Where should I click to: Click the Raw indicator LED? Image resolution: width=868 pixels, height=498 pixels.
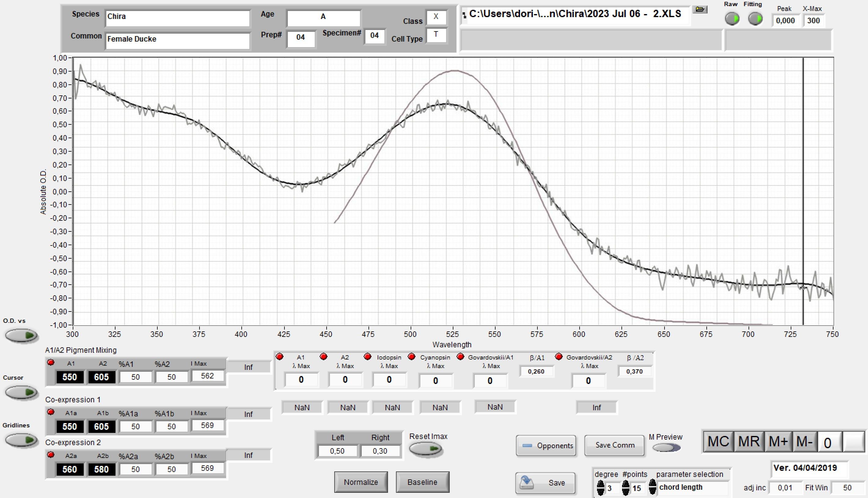click(732, 19)
